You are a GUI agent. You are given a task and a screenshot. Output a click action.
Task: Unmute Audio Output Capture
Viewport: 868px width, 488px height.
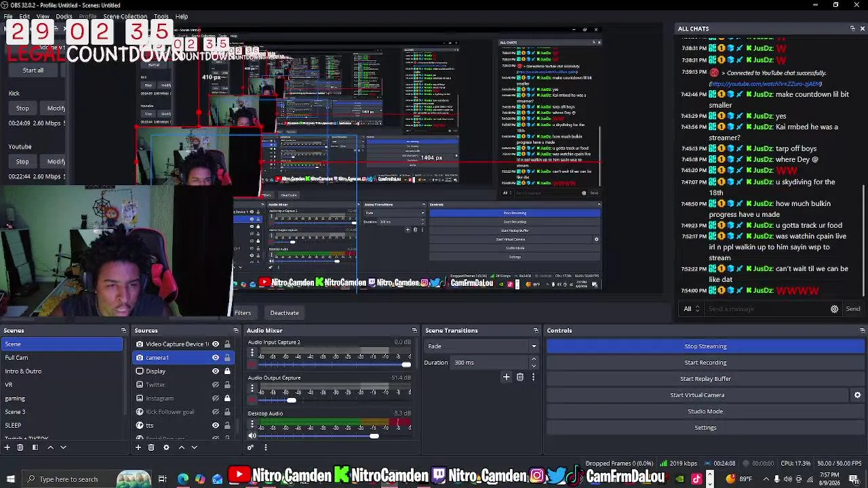(252, 401)
